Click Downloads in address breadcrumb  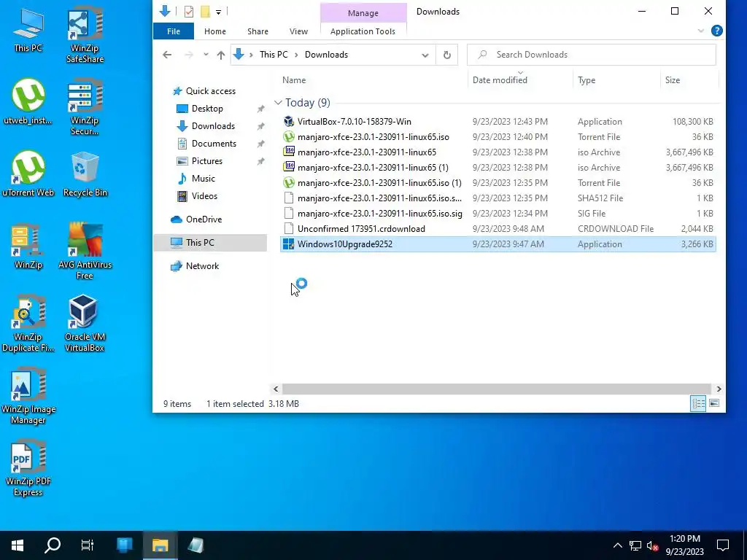(x=326, y=55)
